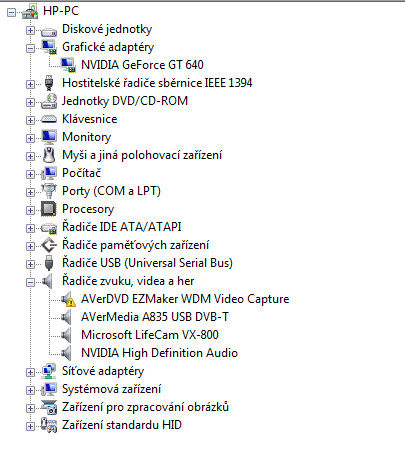This screenshot has height=452, width=405.
Task: Click the mouse icon for Myši a jiná polohovací zařízení
Action: [49, 155]
